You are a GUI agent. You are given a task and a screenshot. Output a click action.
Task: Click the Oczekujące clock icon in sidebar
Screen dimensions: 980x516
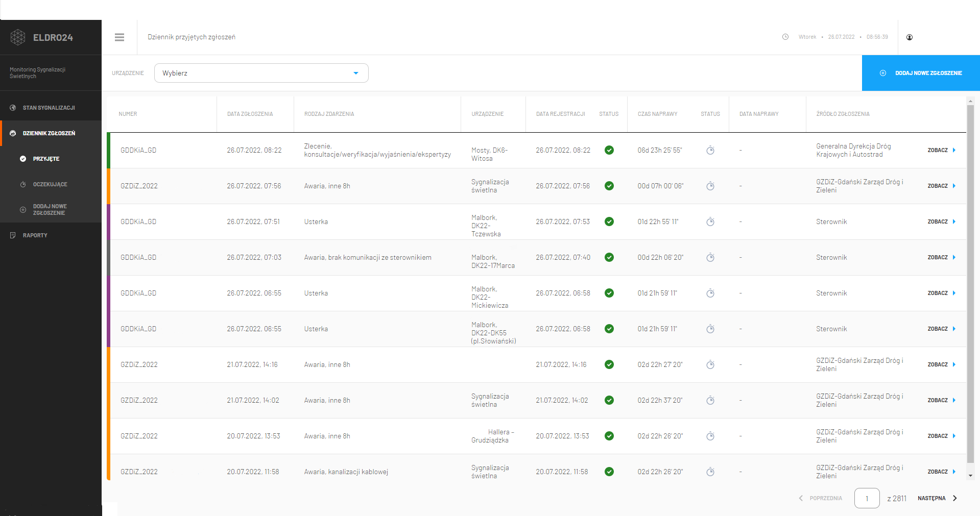pos(23,184)
